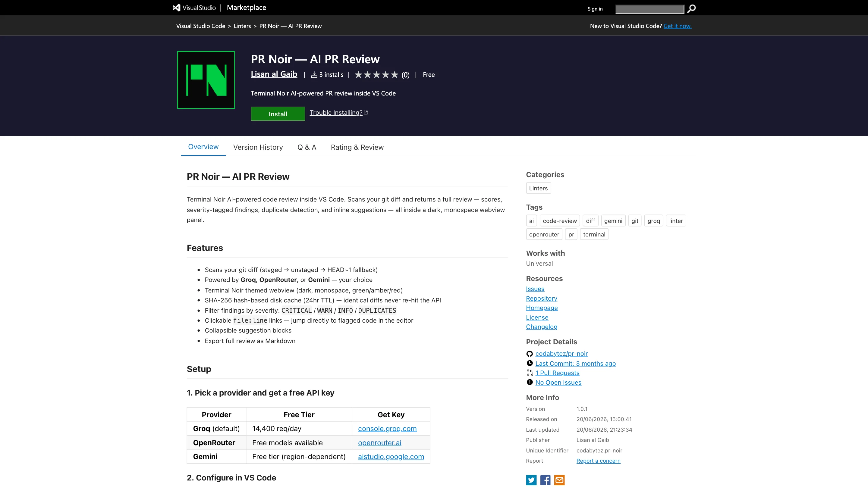Click the Get it now link
Image resolution: width=868 pixels, height=488 pixels.
pos(677,26)
